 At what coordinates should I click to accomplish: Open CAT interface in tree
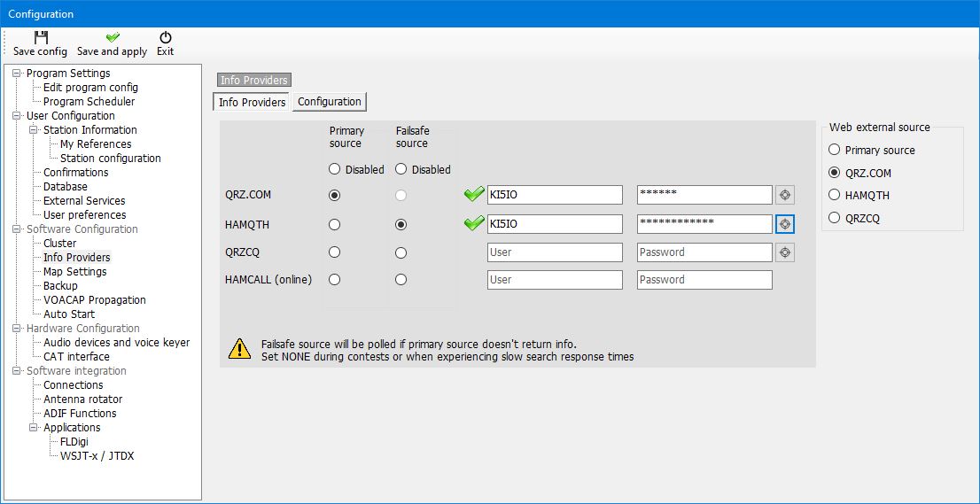point(76,357)
